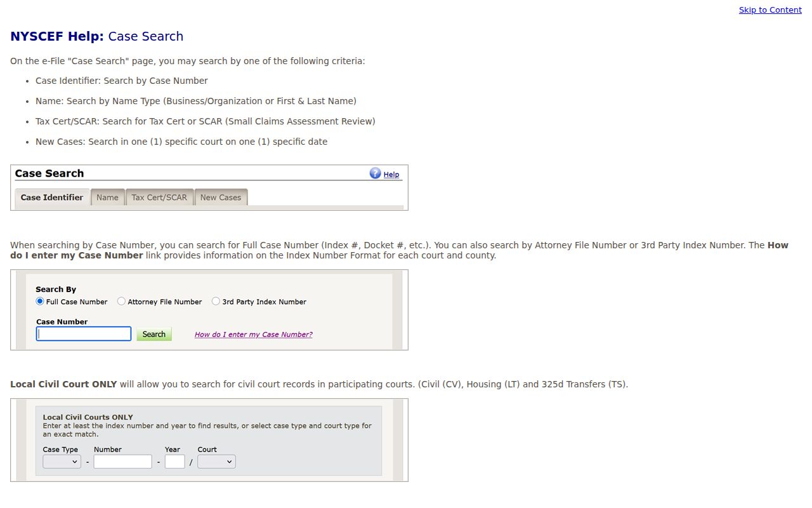Viewport: 812px width, 508px height.
Task: Click the blue Help question mark icon
Action: [x=375, y=173]
